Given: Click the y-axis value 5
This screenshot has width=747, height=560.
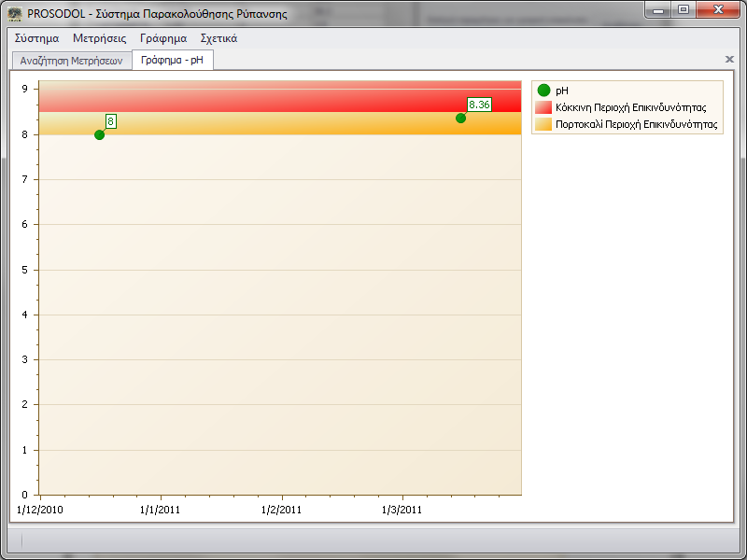Looking at the screenshot, I should [25, 270].
